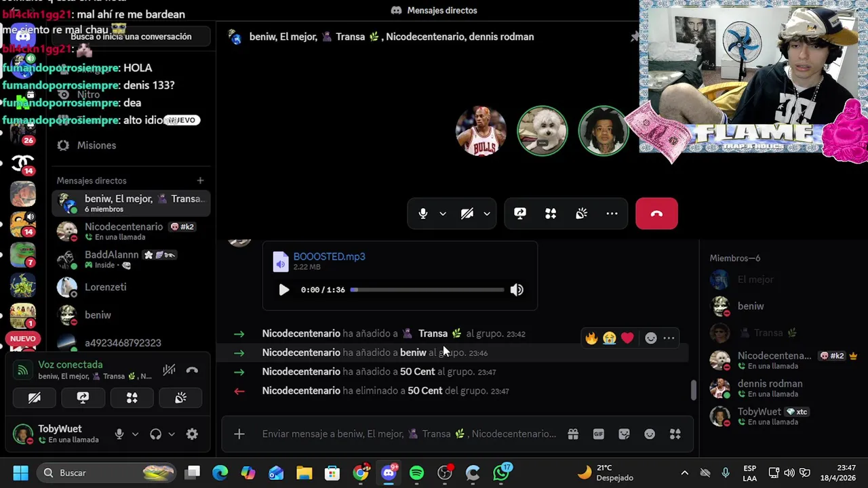Viewport: 868px width, 488px height.
Task: Select beniw in members list
Action: point(782,306)
